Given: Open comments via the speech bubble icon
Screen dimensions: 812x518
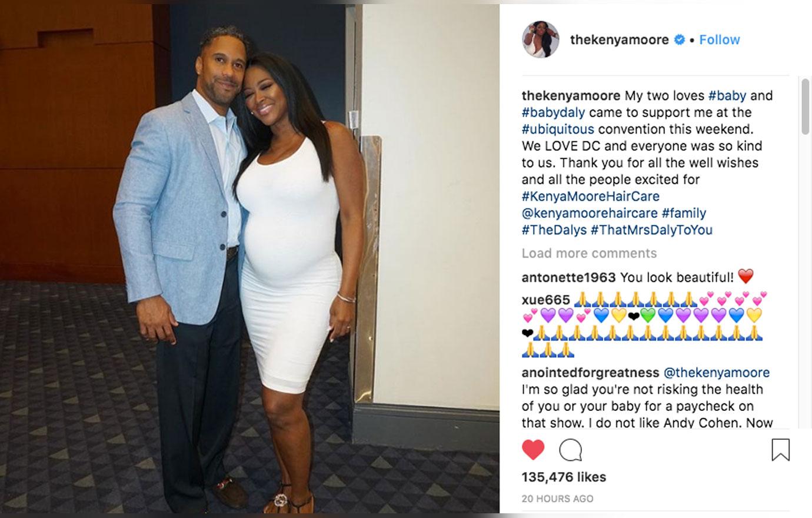Looking at the screenshot, I should coord(570,450).
